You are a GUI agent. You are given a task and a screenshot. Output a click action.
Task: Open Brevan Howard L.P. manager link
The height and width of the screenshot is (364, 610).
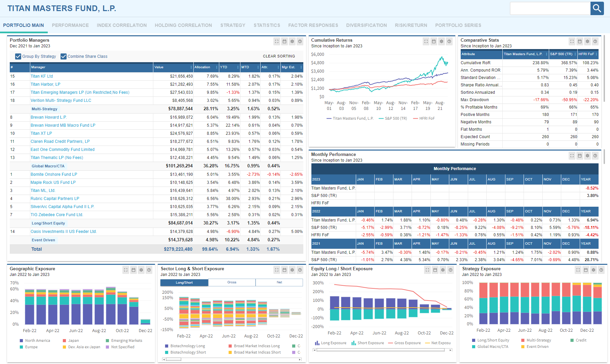point(49,117)
